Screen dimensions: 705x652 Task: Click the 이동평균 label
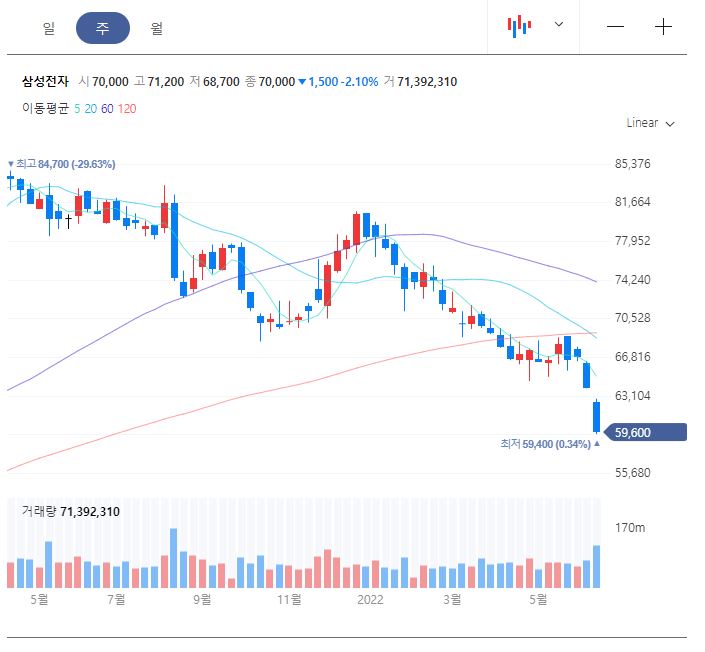click(45, 108)
